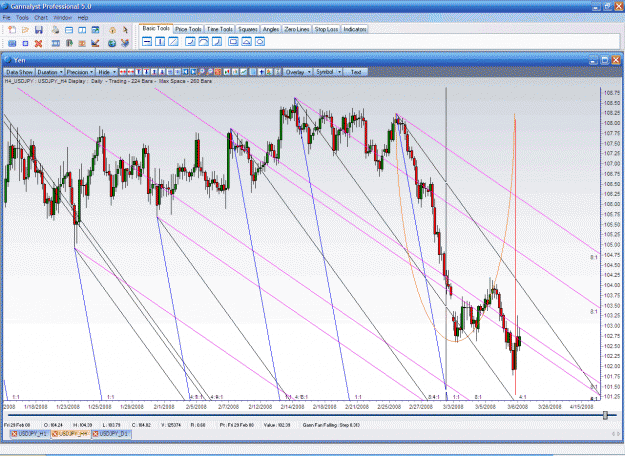The width and height of the screenshot is (625, 456).
Task: Open the File menu
Action: (6, 18)
